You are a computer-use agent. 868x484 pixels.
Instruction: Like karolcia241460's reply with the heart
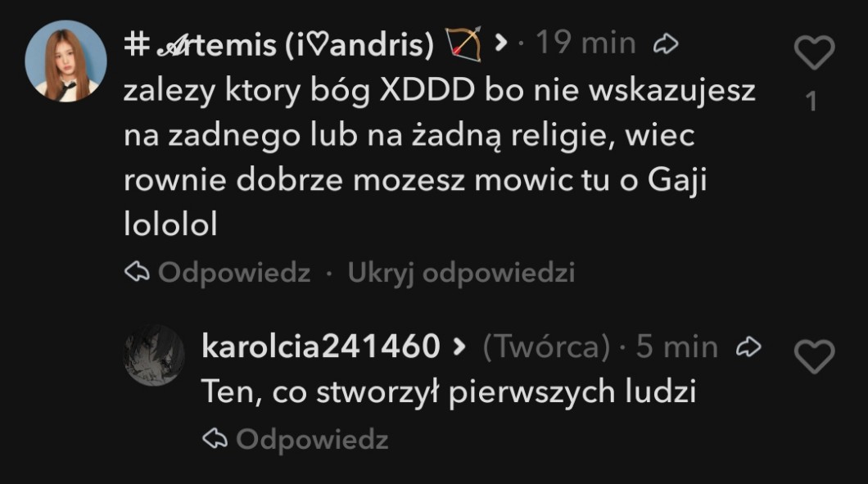click(814, 356)
